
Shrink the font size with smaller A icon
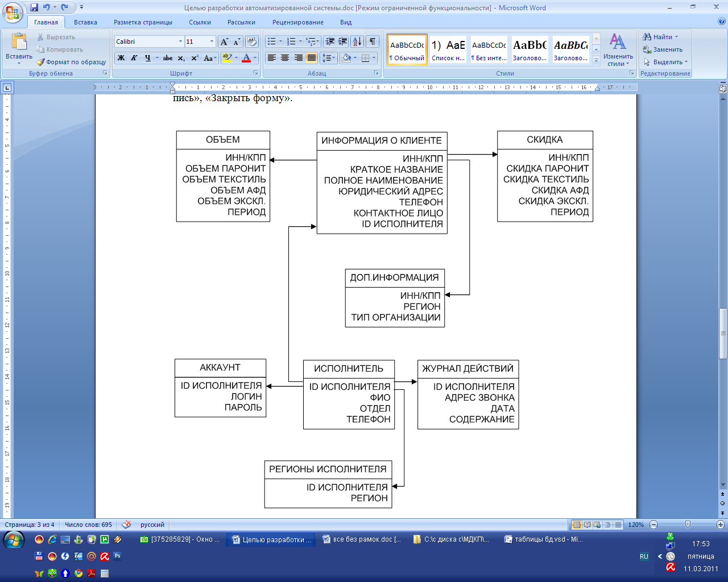pos(237,41)
